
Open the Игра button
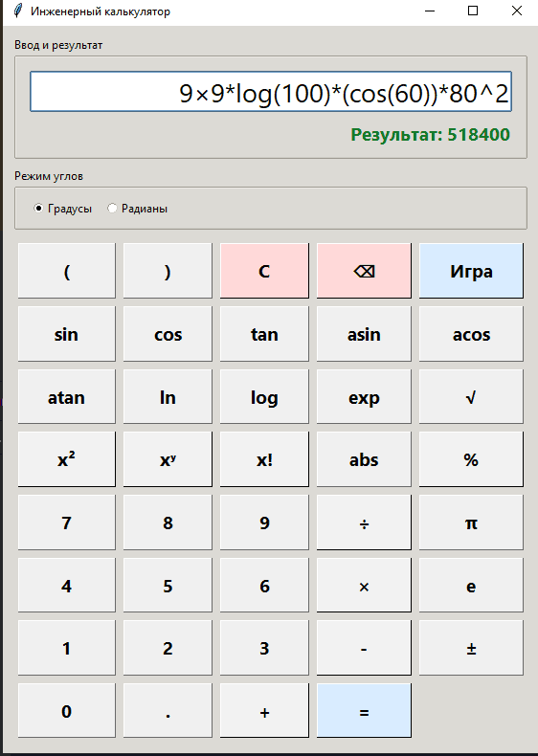[471, 271]
